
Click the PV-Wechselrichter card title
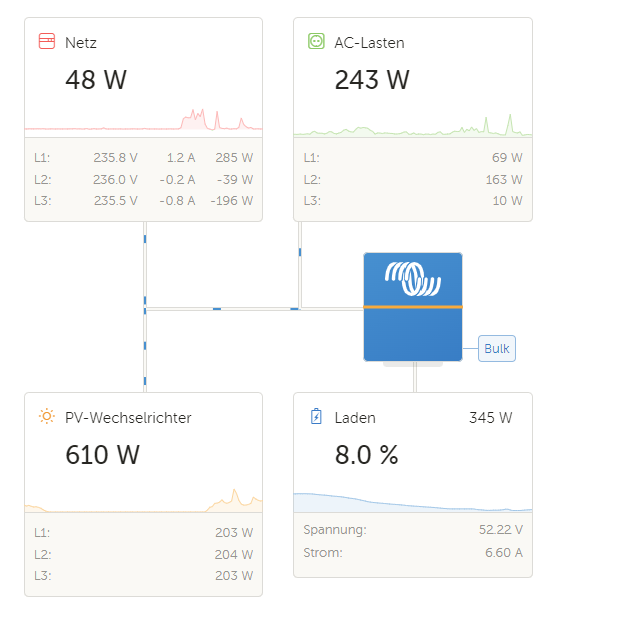(x=128, y=418)
